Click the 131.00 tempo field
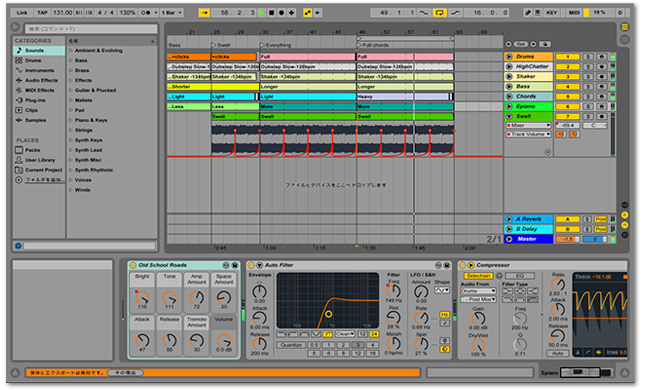This screenshot has width=645, height=390. 63,13
